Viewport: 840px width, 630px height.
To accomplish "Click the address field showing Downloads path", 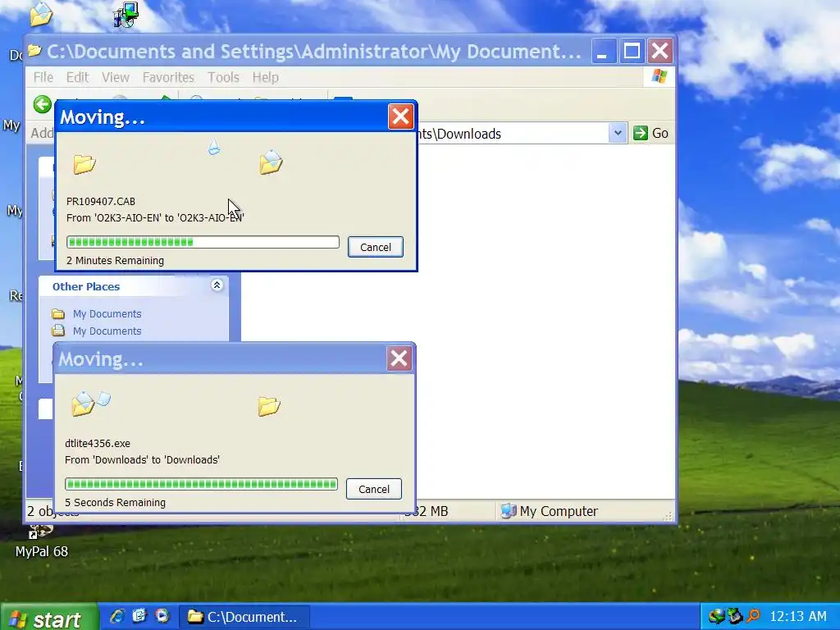I will (513, 134).
